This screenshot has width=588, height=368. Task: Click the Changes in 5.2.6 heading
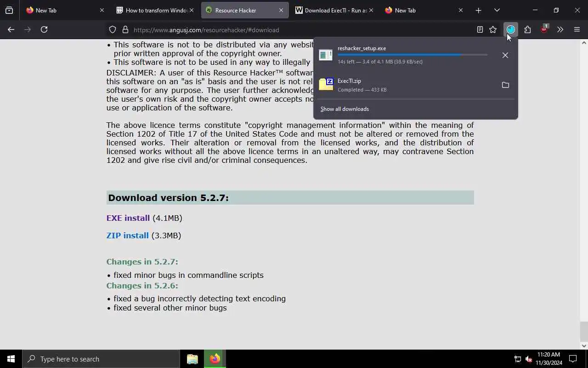click(x=142, y=286)
